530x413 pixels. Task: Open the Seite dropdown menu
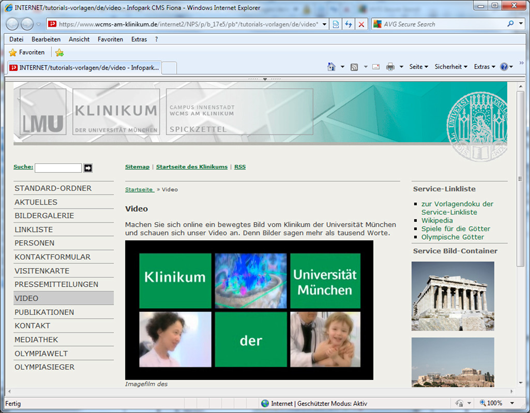click(x=418, y=67)
